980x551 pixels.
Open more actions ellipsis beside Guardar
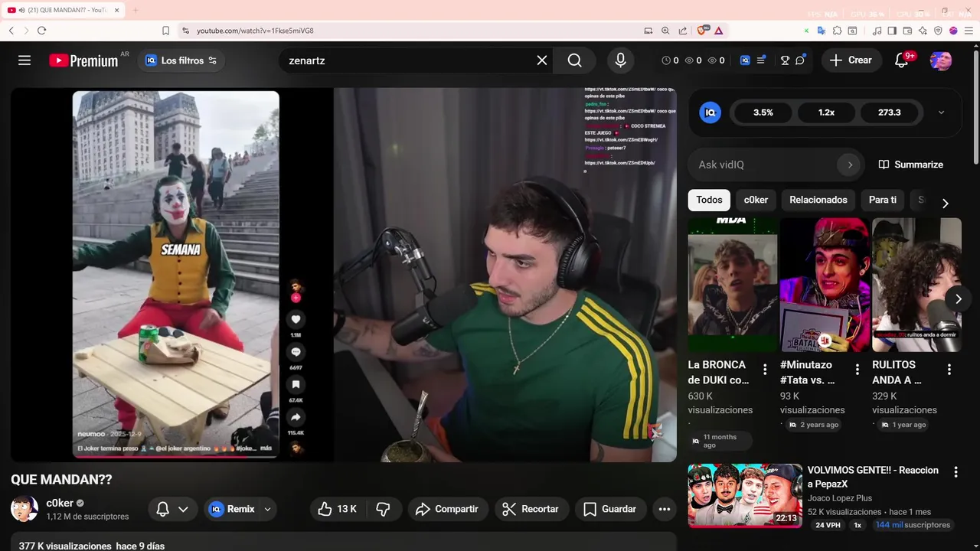click(x=665, y=509)
